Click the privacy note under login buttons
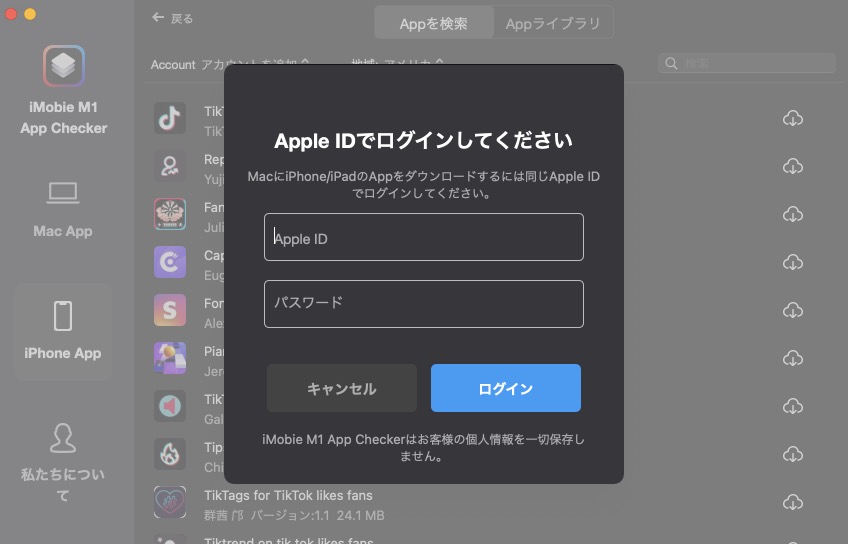The width and height of the screenshot is (848, 544). point(423,448)
